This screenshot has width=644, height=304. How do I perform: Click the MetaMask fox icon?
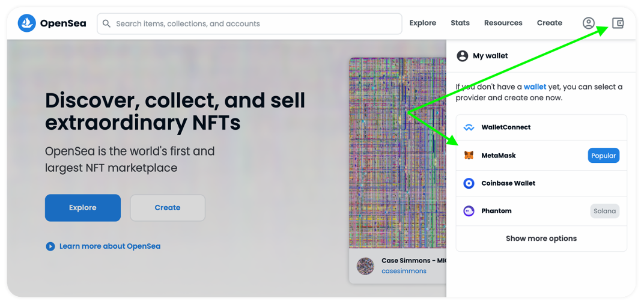[x=469, y=156]
